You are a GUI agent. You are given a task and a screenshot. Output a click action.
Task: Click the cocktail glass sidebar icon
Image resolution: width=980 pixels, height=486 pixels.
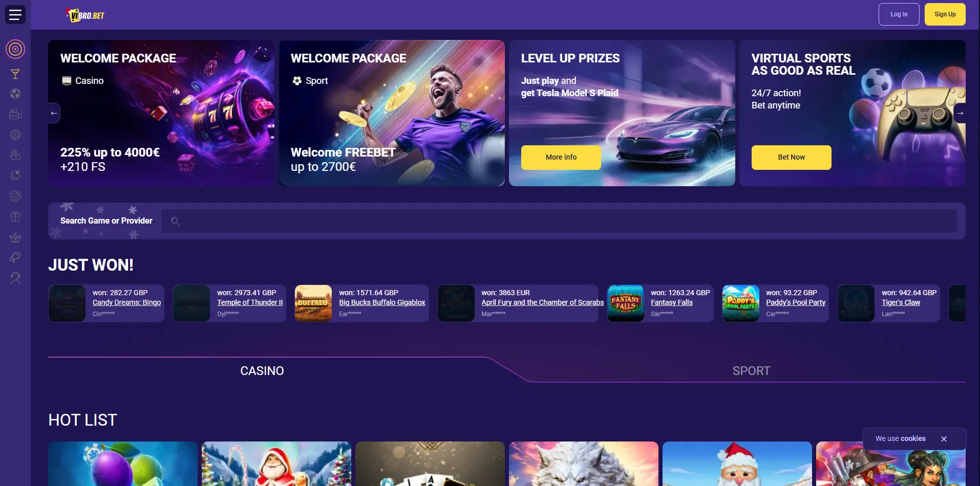click(15, 74)
